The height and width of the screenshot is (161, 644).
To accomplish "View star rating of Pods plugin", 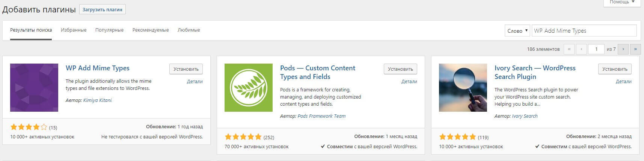I will coord(243,137).
